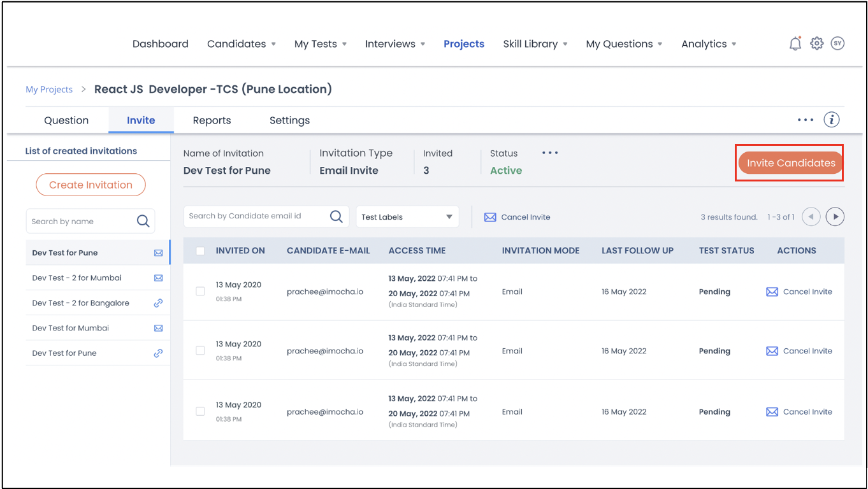Click link icon of last Dev Test for Pune
Viewport: 868px width, 489px height.
[158, 353]
